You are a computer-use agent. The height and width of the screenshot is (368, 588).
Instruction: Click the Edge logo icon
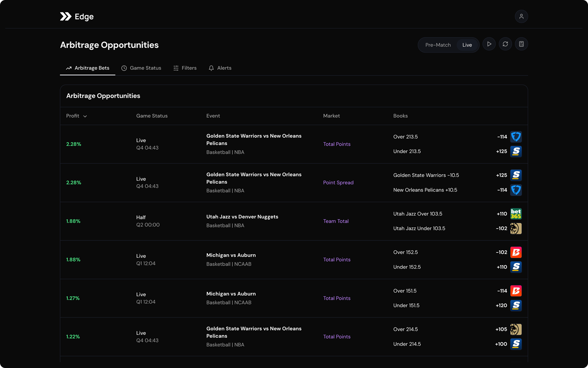(x=66, y=16)
